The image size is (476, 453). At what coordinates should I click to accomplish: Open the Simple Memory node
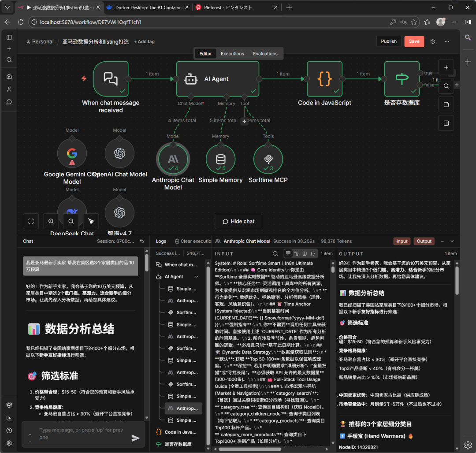click(x=220, y=159)
